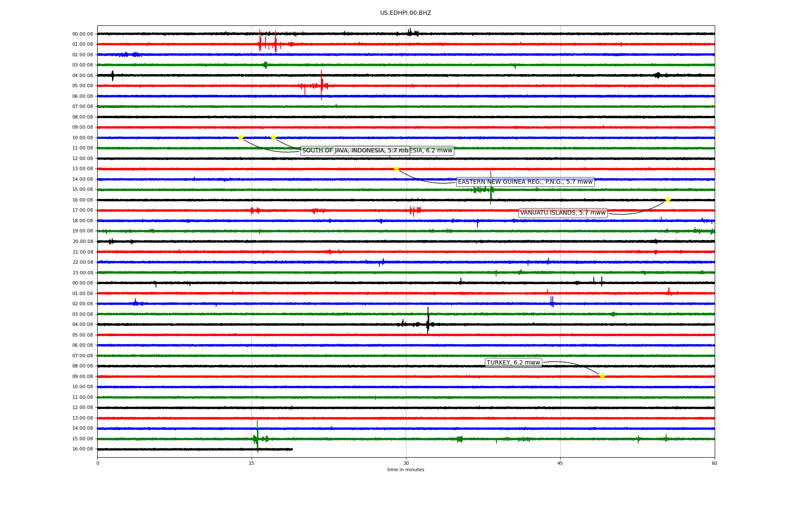Click the x-axis tick label 30
This screenshot has height=508, width=812.
pyautogui.click(x=406, y=463)
